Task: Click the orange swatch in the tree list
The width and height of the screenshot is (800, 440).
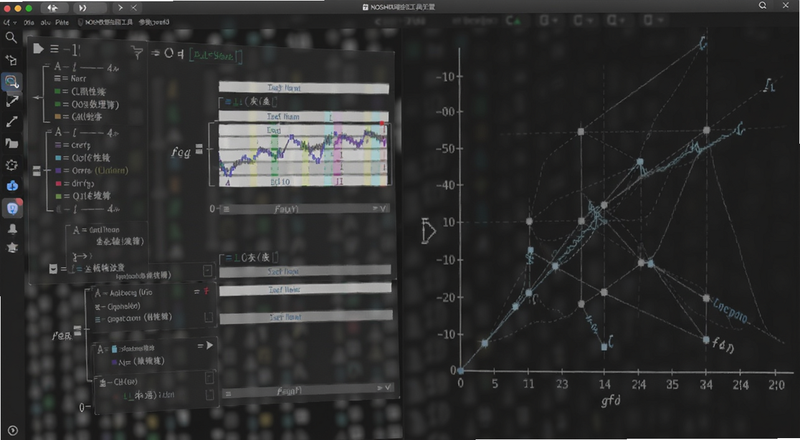Action: (58, 117)
